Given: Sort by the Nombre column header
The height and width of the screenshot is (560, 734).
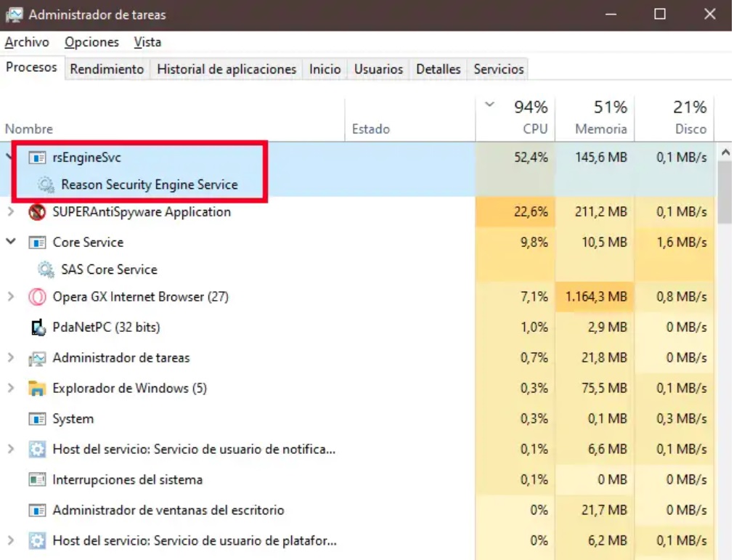Looking at the screenshot, I should (x=172, y=119).
